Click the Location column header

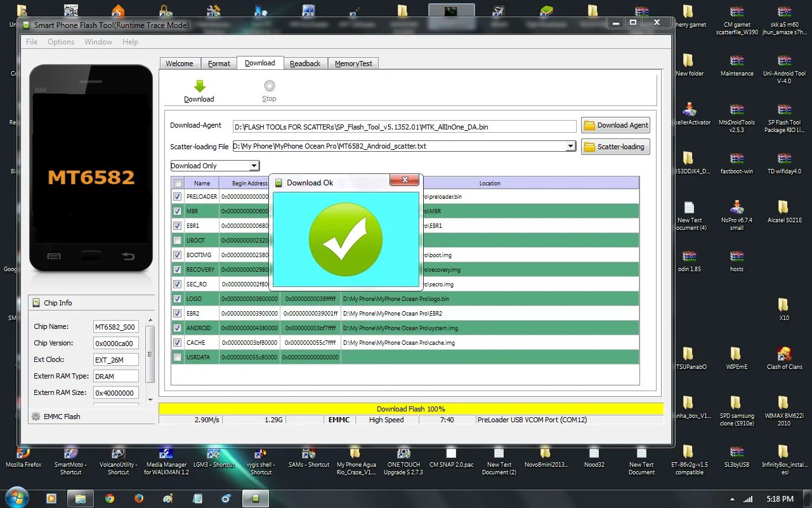(490, 184)
